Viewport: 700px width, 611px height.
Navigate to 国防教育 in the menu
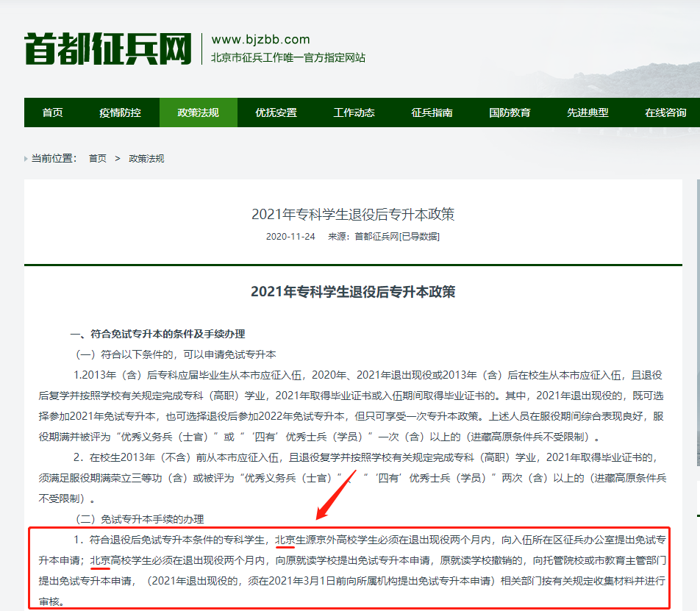510,112
